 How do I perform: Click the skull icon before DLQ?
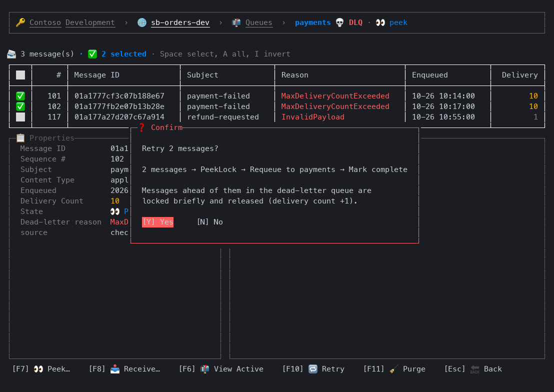tap(339, 22)
